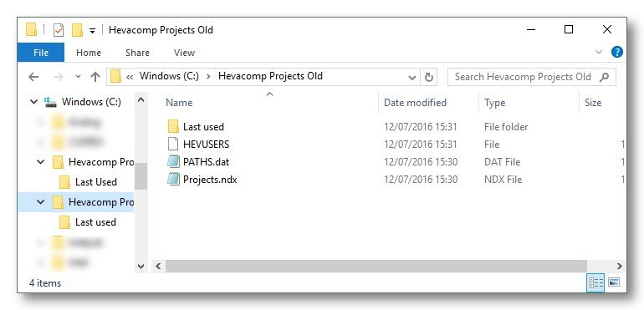This screenshot has height=310, width=644.
Task: Click the Properties quick access icon
Action: [59, 30]
